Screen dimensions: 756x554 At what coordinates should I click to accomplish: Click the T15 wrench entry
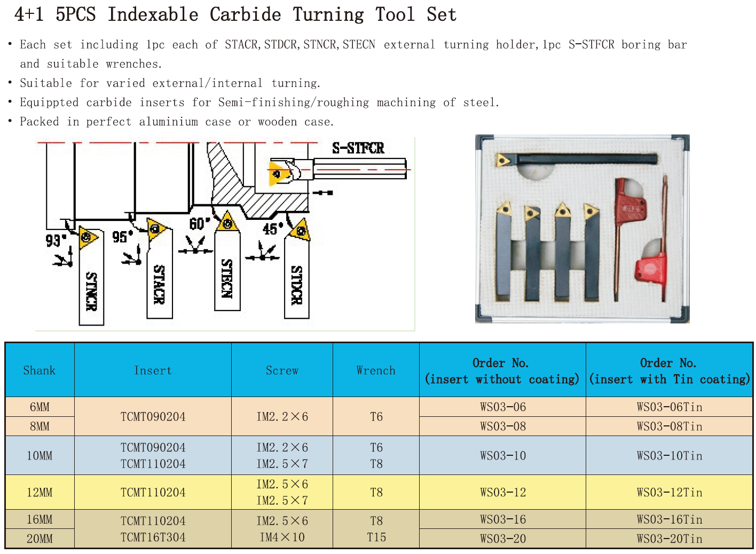click(x=376, y=537)
